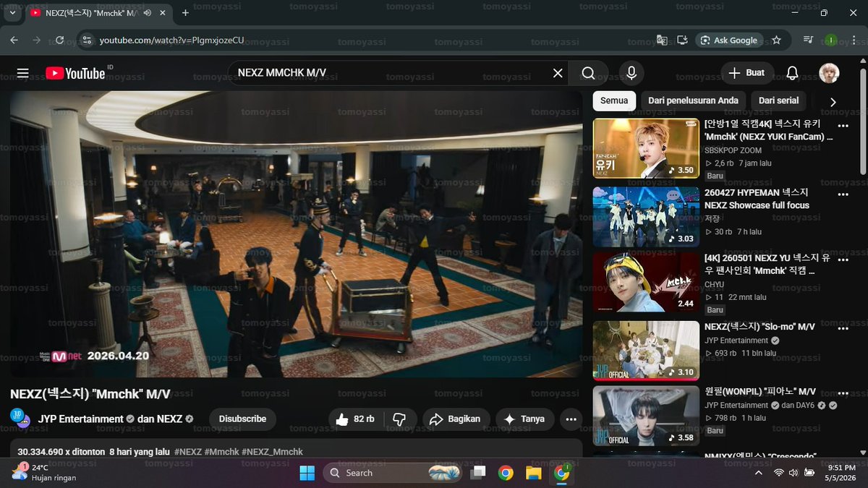Open options for the HYPEMAN Showcase video
The height and width of the screenshot is (488, 868).
click(843, 194)
